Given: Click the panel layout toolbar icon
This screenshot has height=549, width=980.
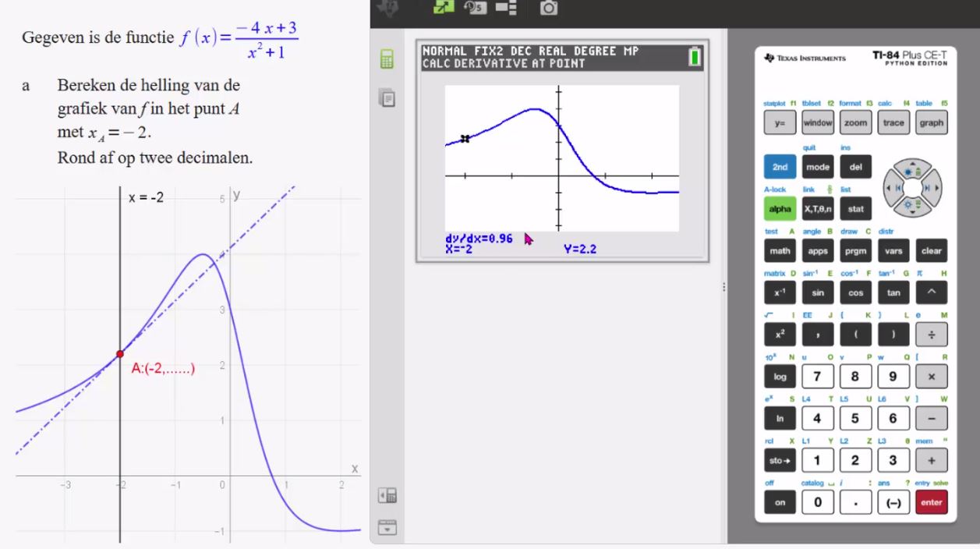Looking at the screenshot, I should coord(505,7).
